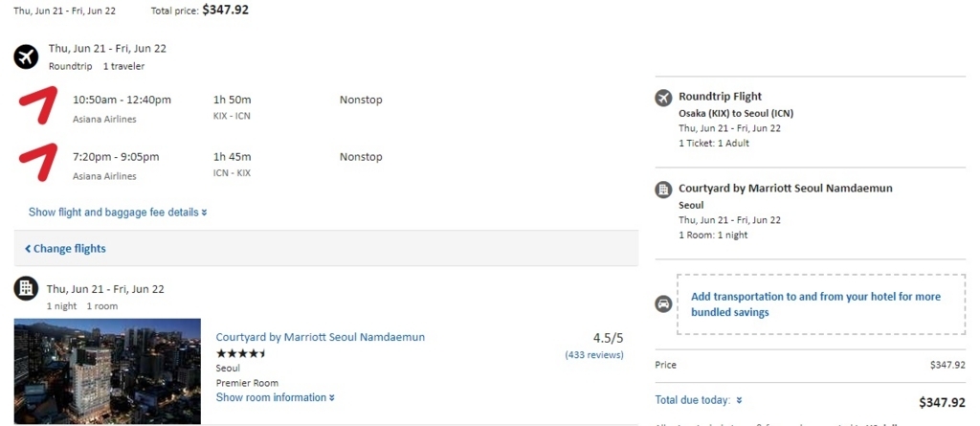Screen dimensions: 980x426
Task: Open the 433 reviews link
Action: point(594,355)
